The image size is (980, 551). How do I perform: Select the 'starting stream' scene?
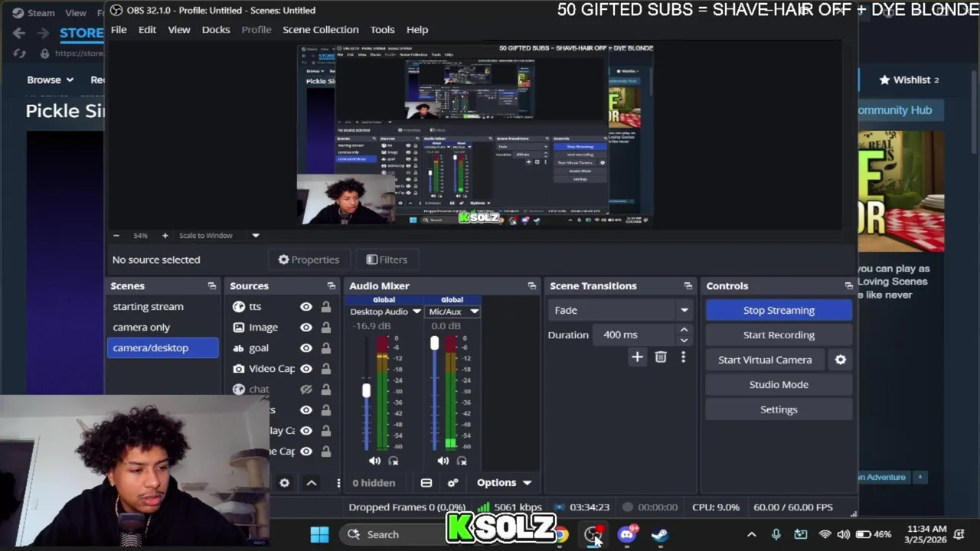148,306
